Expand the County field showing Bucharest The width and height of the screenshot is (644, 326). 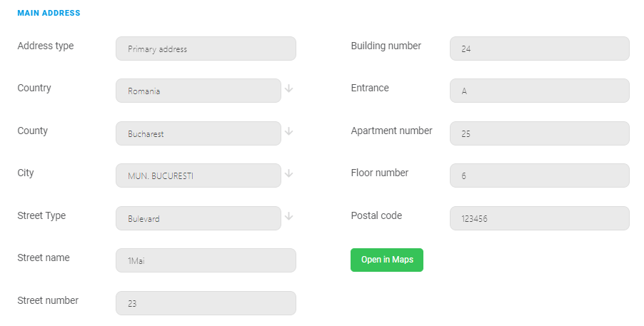[198, 133]
